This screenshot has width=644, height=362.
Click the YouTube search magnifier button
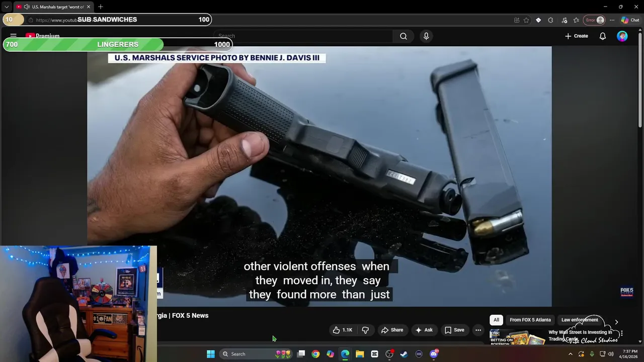click(x=404, y=36)
